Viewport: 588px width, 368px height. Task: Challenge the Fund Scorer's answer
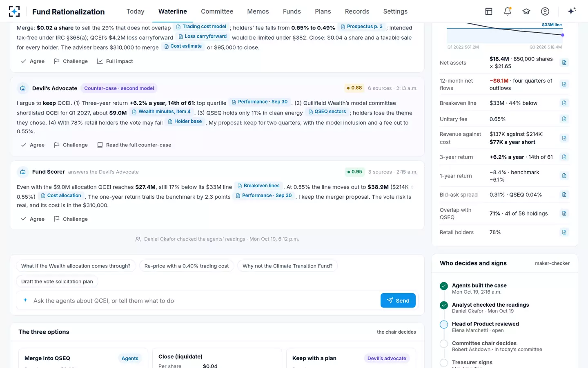[x=71, y=219]
